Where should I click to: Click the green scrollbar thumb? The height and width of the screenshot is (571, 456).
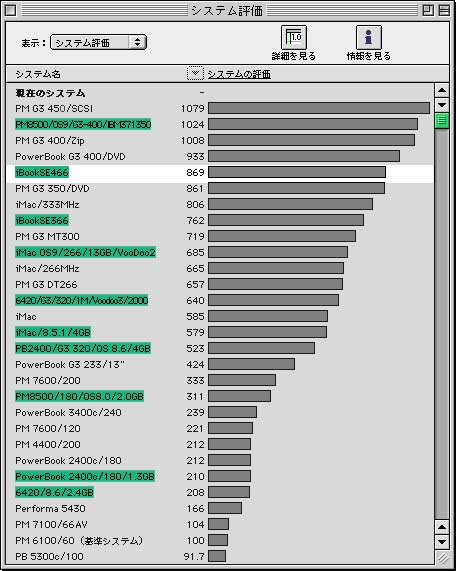coord(442,121)
